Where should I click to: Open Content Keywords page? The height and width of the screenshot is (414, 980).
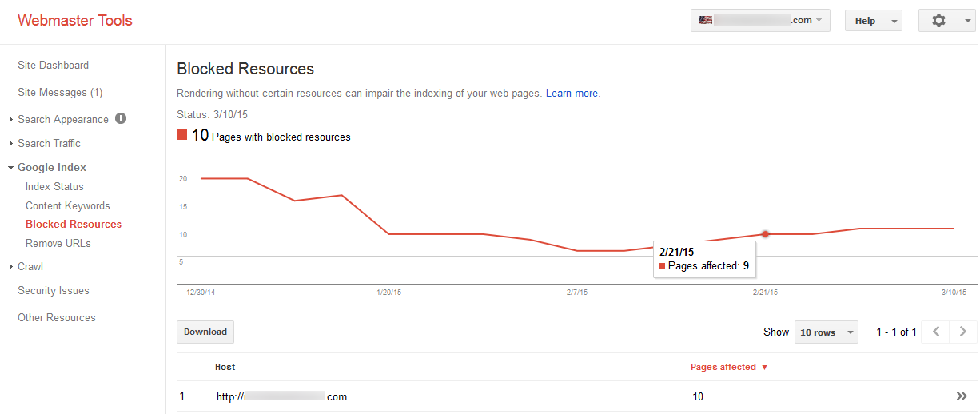pyautogui.click(x=67, y=206)
